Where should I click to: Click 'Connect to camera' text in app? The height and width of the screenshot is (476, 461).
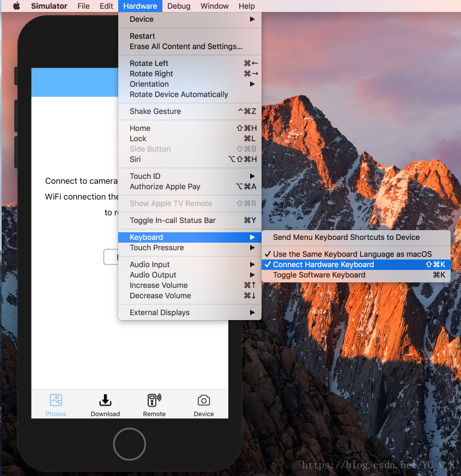81,181
